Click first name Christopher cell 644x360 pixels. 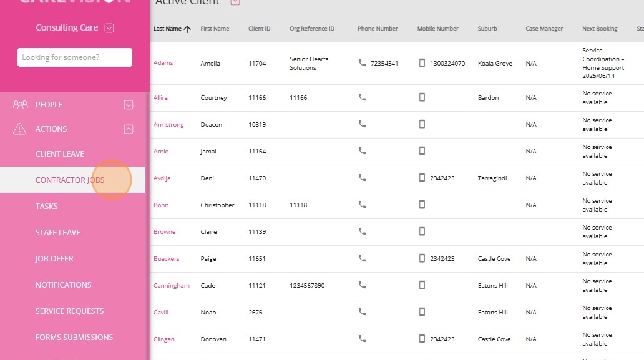pyautogui.click(x=217, y=205)
